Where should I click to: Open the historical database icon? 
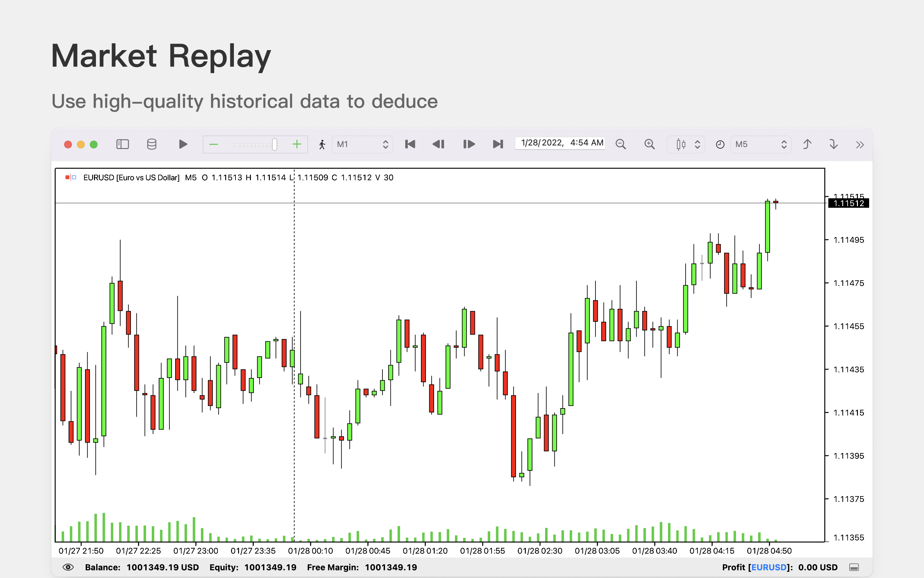click(x=151, y=144)
